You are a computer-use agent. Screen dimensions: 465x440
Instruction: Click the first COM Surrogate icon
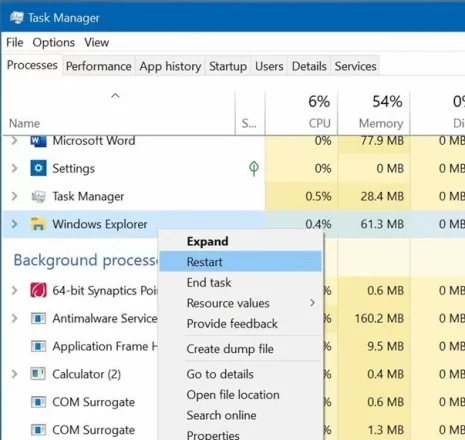click(x=38, y=402)
